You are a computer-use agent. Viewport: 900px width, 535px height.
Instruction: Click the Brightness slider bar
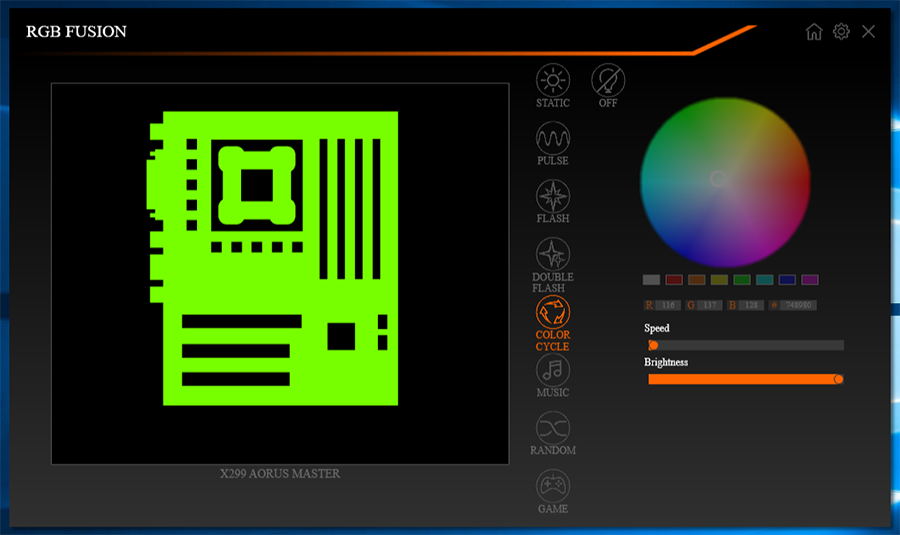(746, 379)
